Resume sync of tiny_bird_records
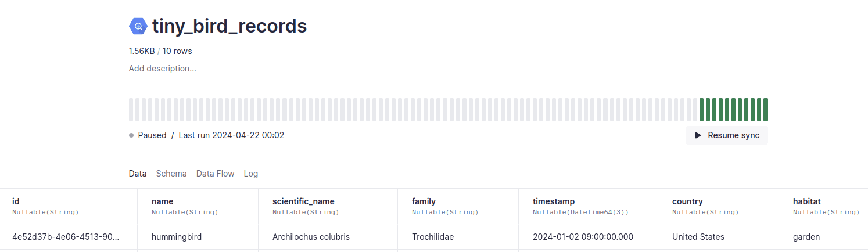The height and width of the screenshot is (252, 868). pos(726,135)
